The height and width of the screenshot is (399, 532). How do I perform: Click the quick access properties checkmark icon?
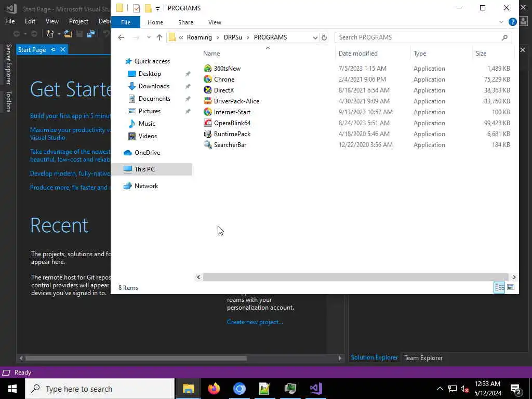137,8
